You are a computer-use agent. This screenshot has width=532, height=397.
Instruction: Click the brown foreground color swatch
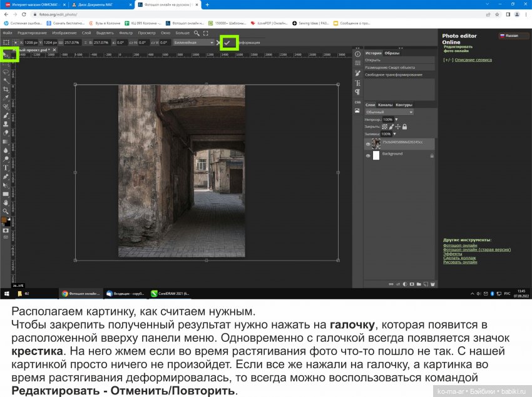coord(5,220)
